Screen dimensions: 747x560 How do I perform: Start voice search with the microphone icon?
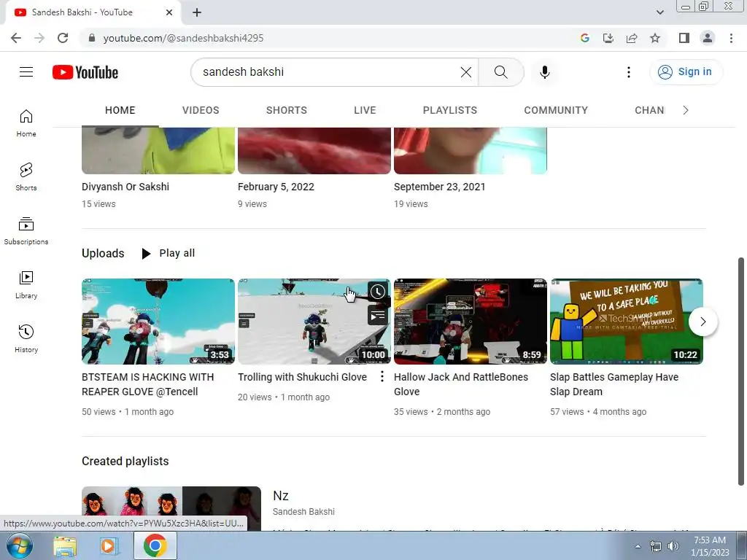544,72
